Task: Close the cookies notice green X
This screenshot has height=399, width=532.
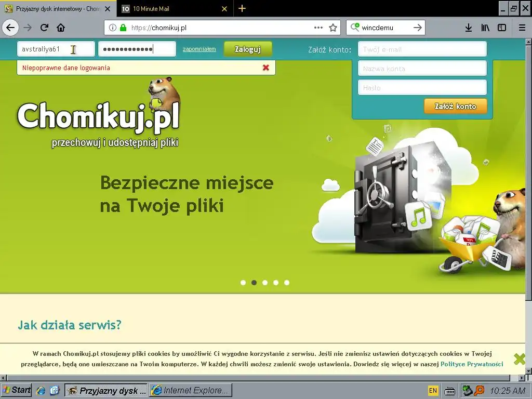Action: click(x=520, y=358)
